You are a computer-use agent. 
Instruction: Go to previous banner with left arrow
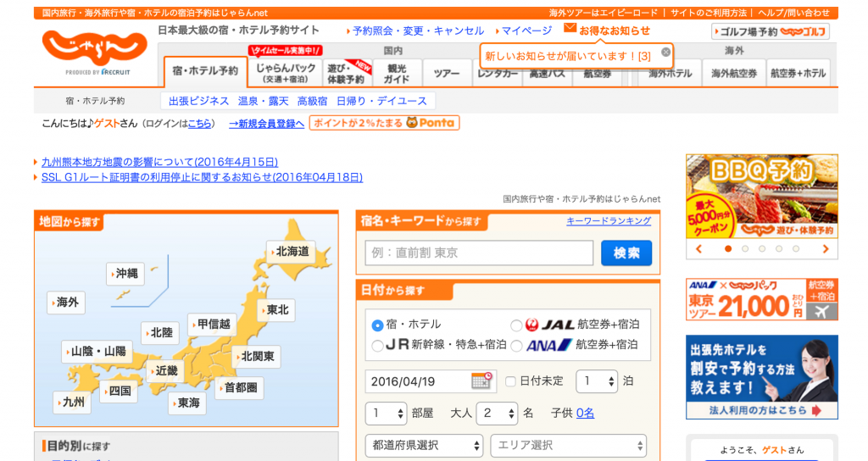click(x=698, y=249)
